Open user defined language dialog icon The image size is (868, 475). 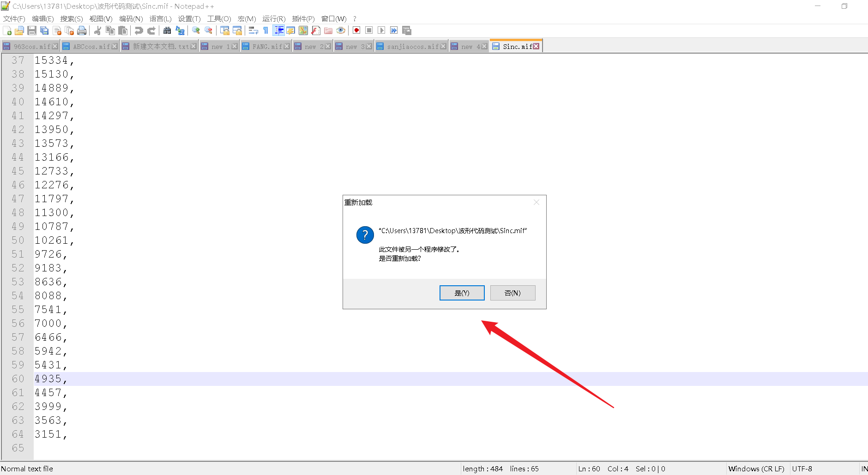coord(290,30)
